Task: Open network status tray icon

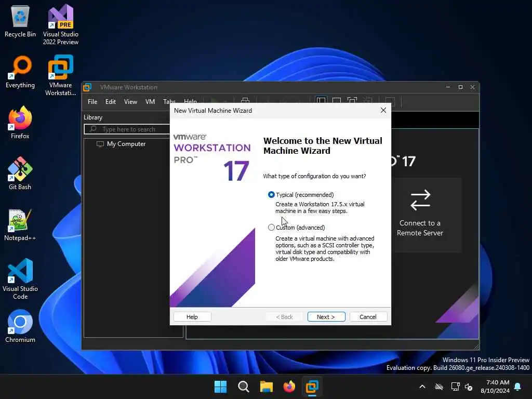Action: coord(455,387)
